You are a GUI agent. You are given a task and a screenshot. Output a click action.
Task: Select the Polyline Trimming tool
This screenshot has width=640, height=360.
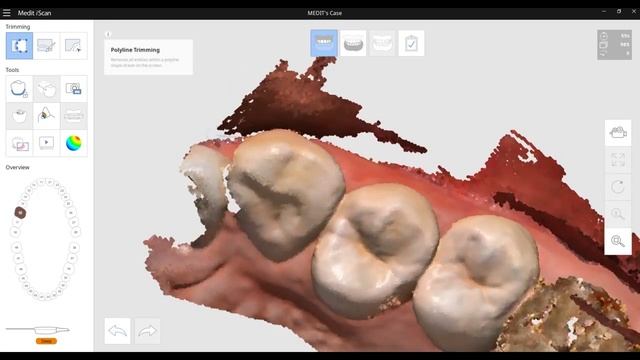[x=19, y=46]
